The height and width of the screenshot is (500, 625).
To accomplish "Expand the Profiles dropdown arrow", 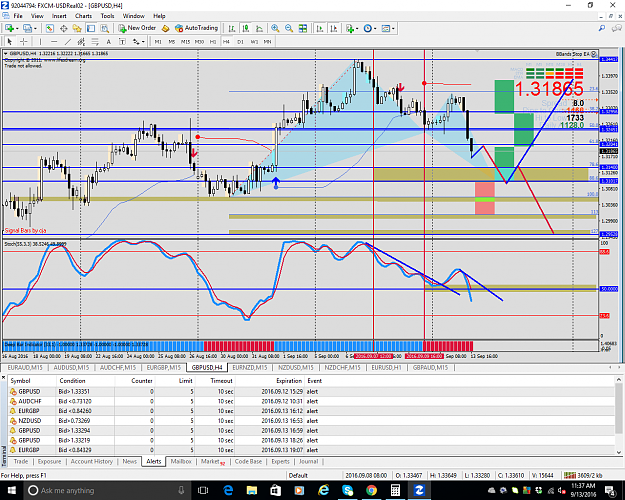I will pos(35,28).
